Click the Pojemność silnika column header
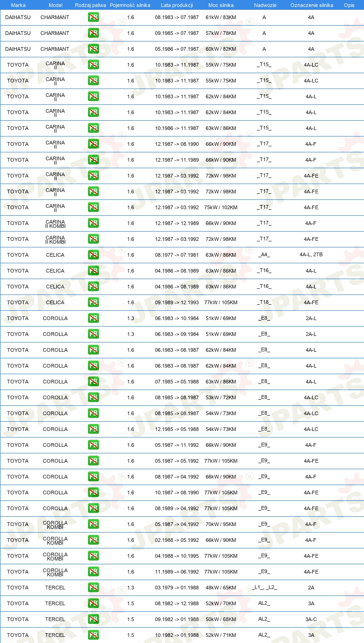 [130, 5]
